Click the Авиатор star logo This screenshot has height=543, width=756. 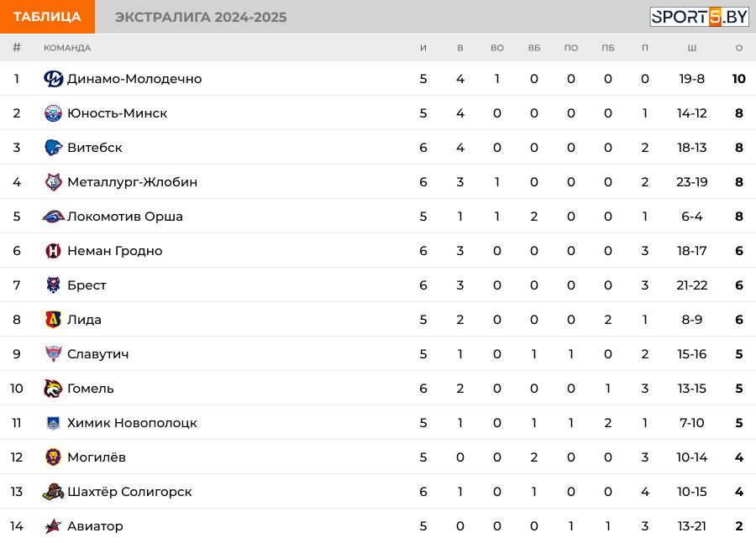click(x=53, y=526)
